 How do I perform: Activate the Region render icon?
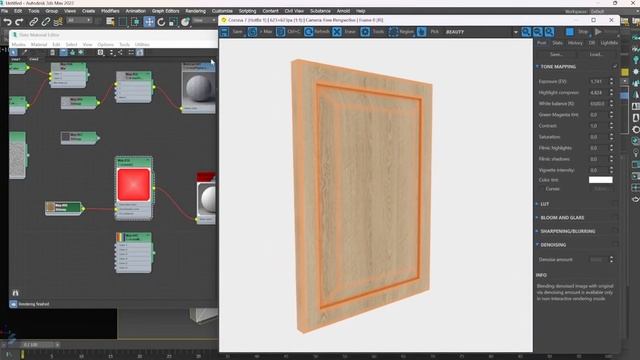(x=393, y=32)
